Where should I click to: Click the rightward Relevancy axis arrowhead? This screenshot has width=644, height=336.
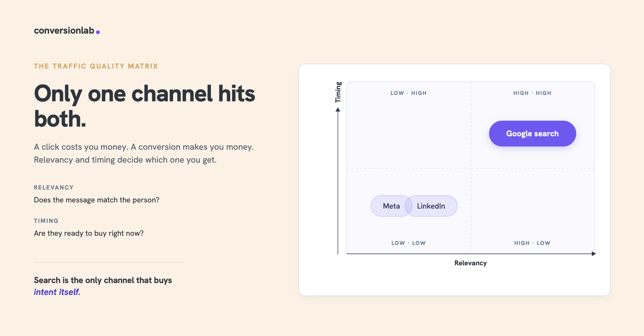(594, 254)
